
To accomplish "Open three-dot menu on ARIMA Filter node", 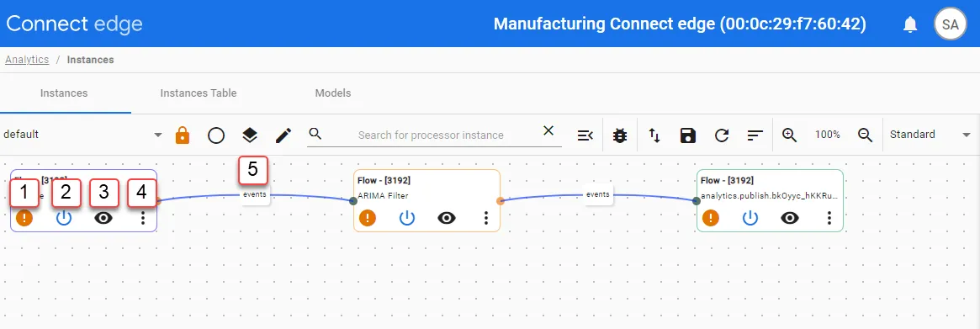I will pos(485,218).
